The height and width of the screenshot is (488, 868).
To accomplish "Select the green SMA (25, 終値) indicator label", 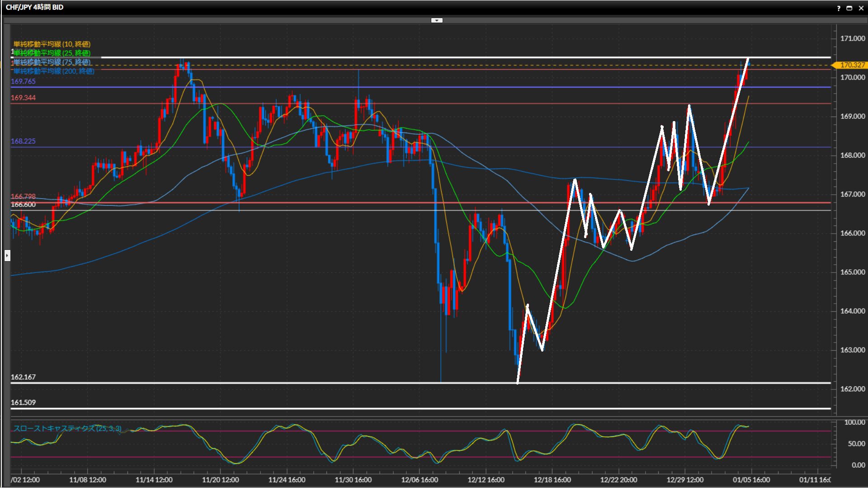I will pyautogui.click(x=52, y=53).
